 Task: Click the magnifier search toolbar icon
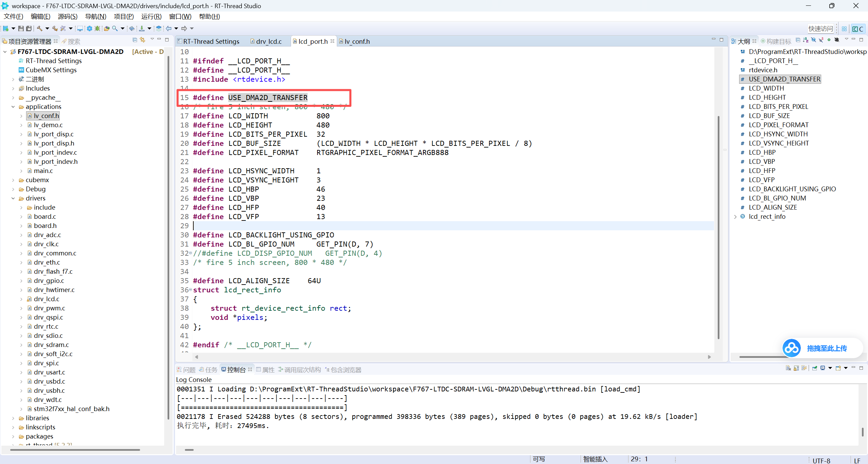click(x=115, y=28)
